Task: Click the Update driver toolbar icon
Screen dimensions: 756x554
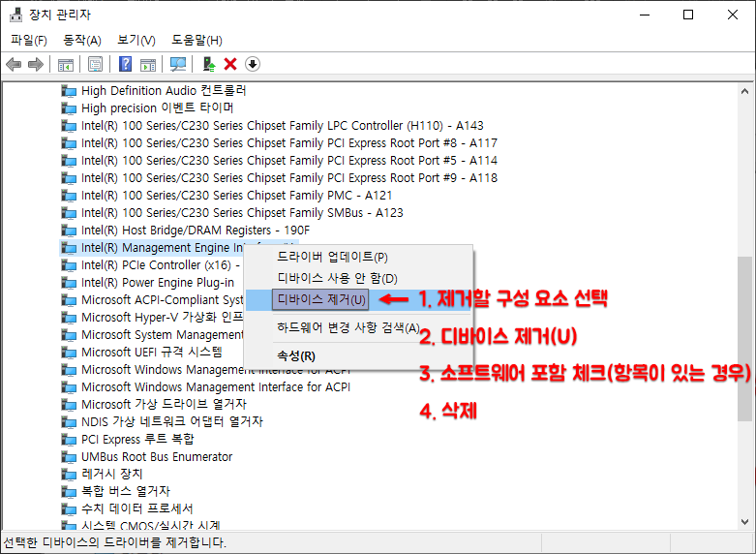Action: click(208, 64)
